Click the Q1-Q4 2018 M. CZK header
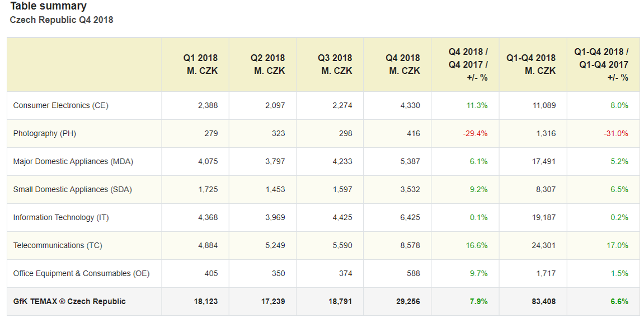 [x=531, y=64]
